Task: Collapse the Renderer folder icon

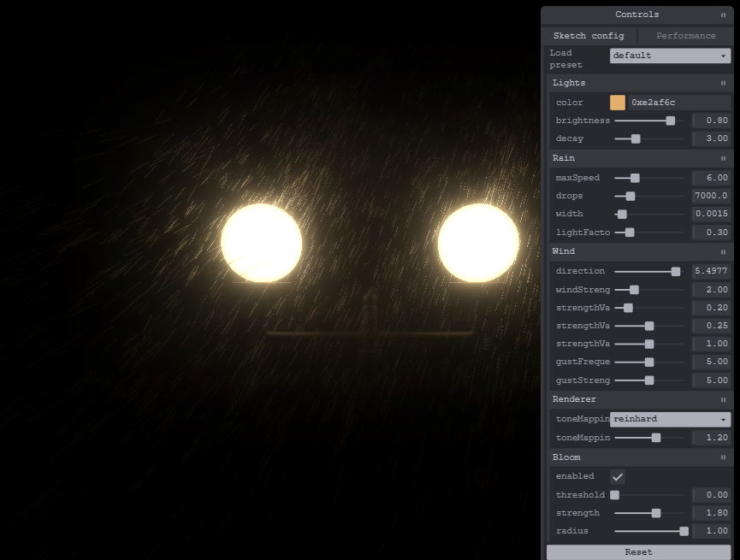Action: point(723,400)
